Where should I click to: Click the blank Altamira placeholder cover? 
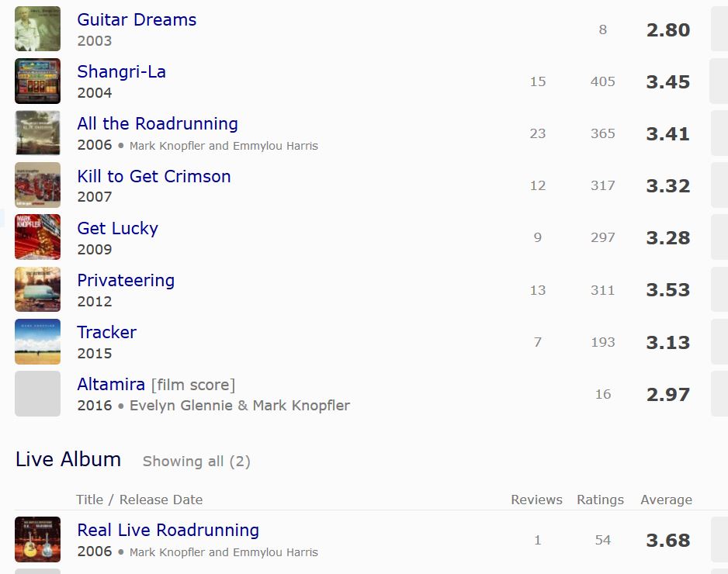tap(37, 393)
